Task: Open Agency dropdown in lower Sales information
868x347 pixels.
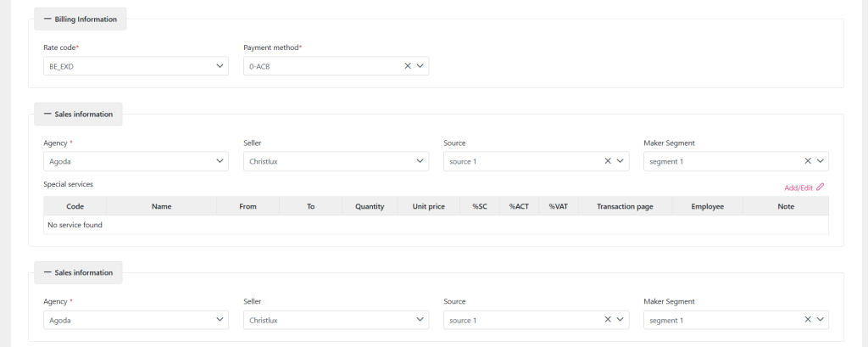Action: (136, 320)
